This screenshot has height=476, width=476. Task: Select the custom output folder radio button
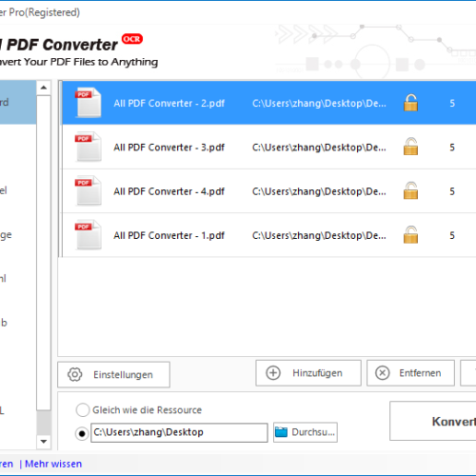(82, 433)
